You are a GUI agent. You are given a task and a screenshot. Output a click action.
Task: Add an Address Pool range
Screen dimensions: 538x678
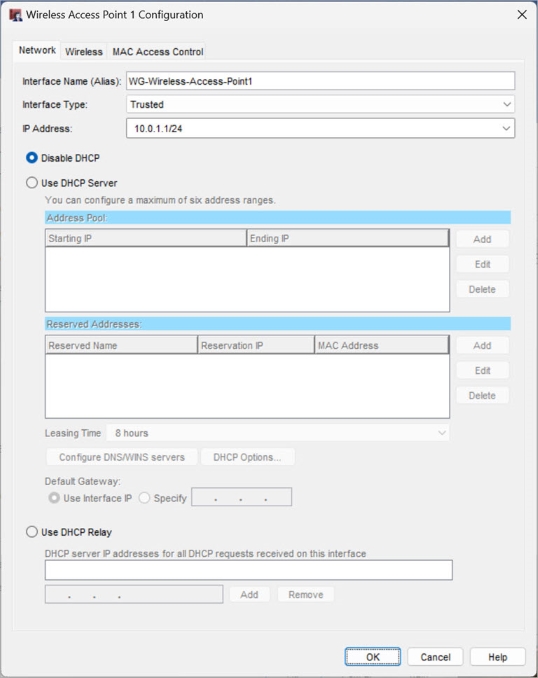pos(482,239)
